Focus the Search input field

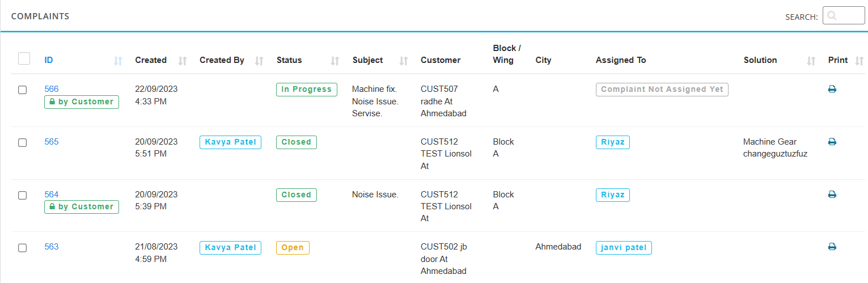844,16
